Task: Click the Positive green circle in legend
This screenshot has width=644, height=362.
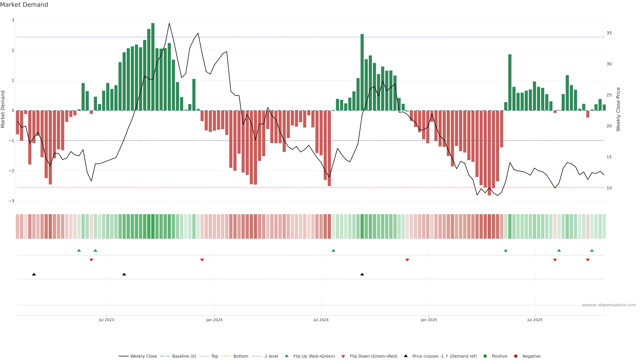Action: coord(485,356)
